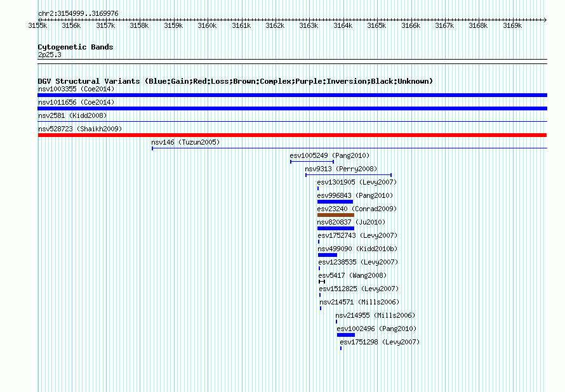This screenshot has height=392, width=565.
Task: Open the nsv1011656 (Coe2014) variant label
Action: [x=76, y=102]
